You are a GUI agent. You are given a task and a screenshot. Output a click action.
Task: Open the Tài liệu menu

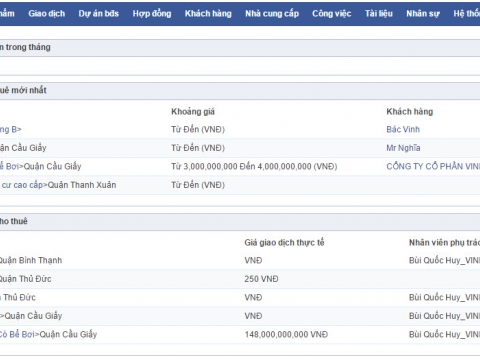point(379,14)
